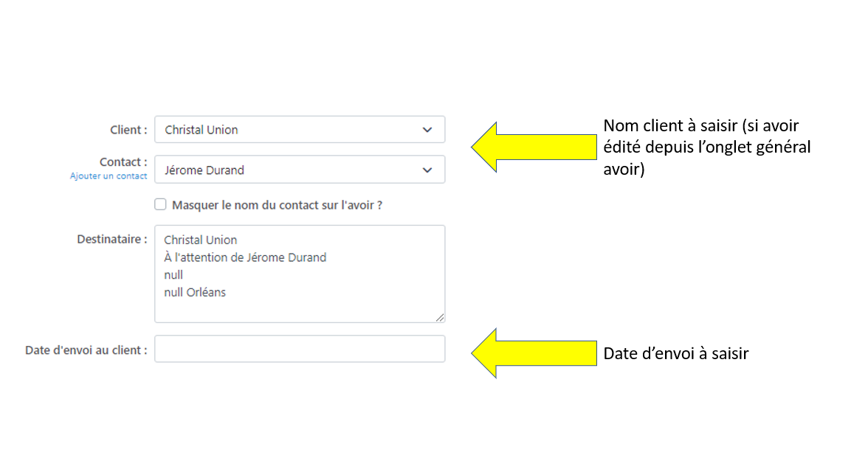The height and width of the screenshot is (472, 868).
Task: Click the resize handle of the Destinataire box
Action: point(440,318)
